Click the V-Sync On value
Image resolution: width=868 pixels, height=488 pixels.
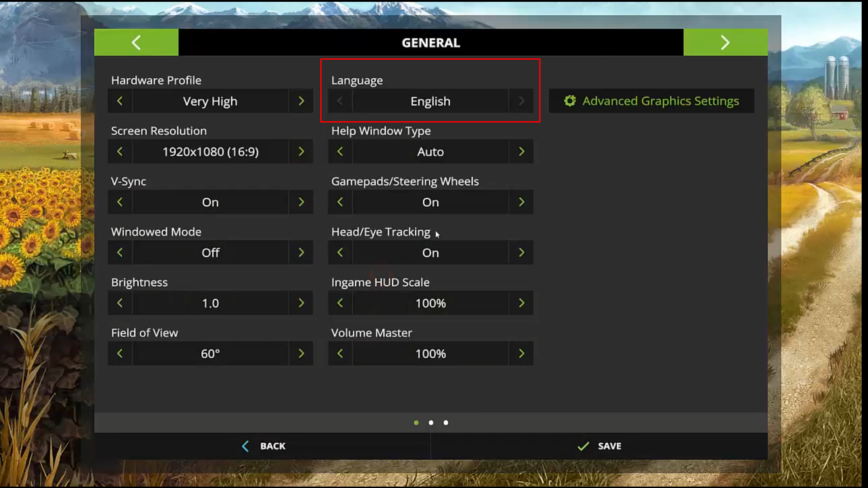[210, 202]
